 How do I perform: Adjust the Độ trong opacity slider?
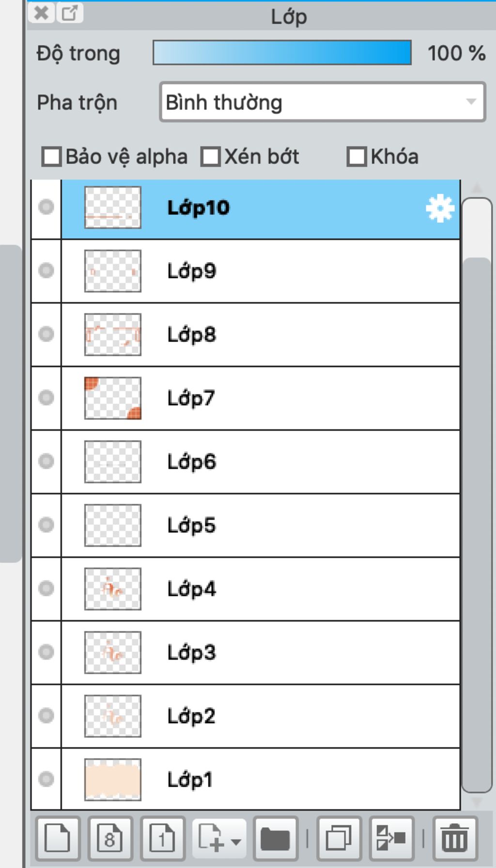[x=282, y=52]
